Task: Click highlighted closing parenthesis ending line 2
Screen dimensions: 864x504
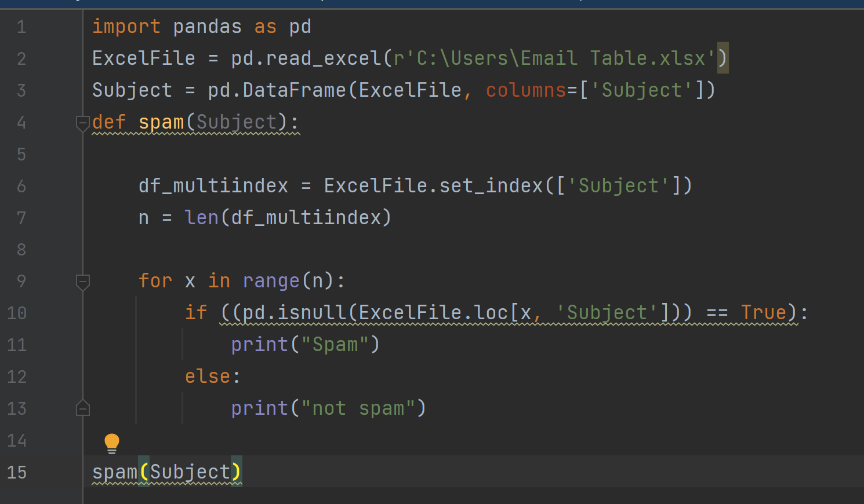Action: (723, 59)
